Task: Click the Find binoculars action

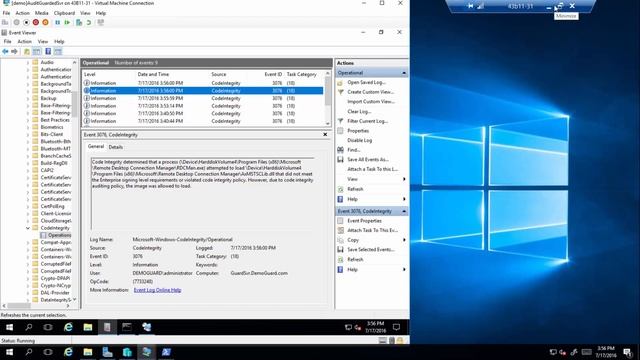Action: 340,150
